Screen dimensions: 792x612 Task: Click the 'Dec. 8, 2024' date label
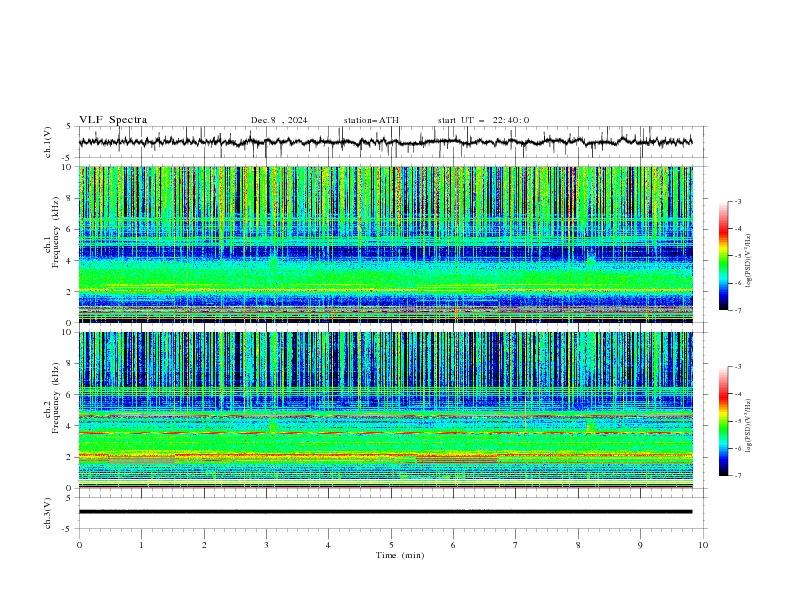point(279,120)
